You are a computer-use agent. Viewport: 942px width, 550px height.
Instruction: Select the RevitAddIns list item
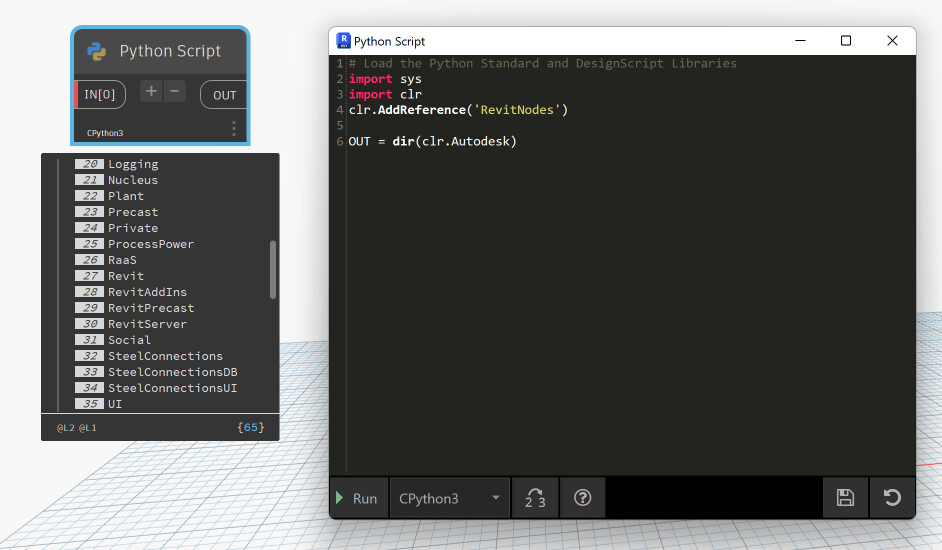pyautogui.click(x=147, y=292)
